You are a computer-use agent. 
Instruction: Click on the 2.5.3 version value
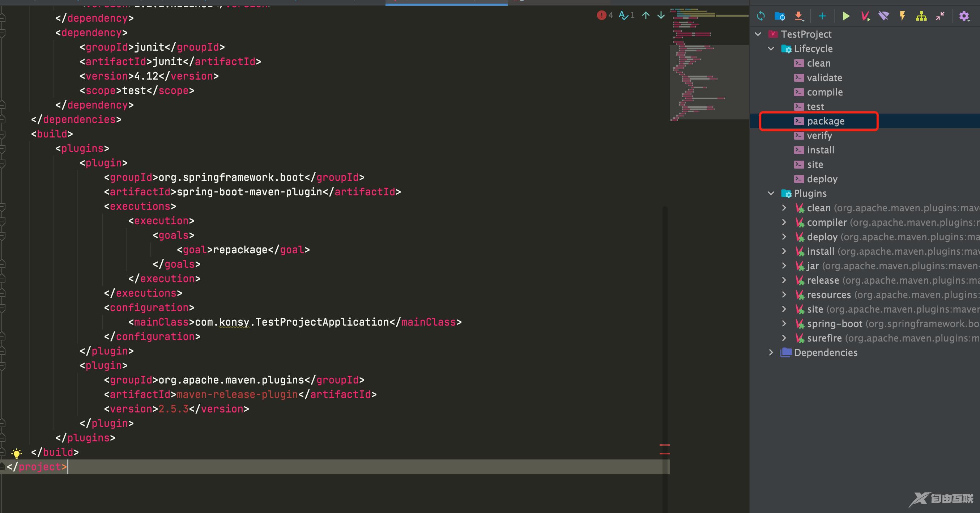(x=174, y=409)
